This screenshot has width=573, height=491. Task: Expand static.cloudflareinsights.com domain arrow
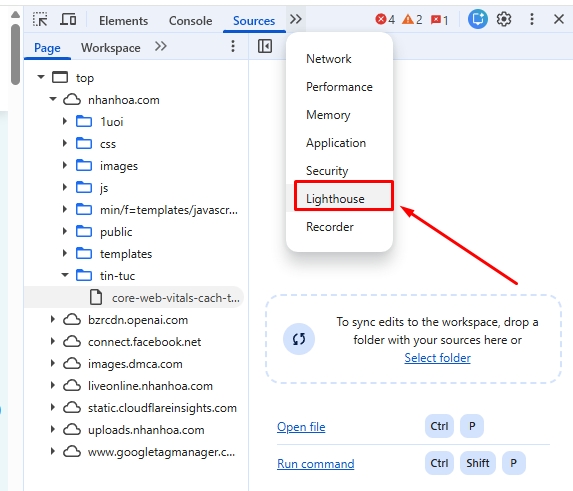coord(53,407)
